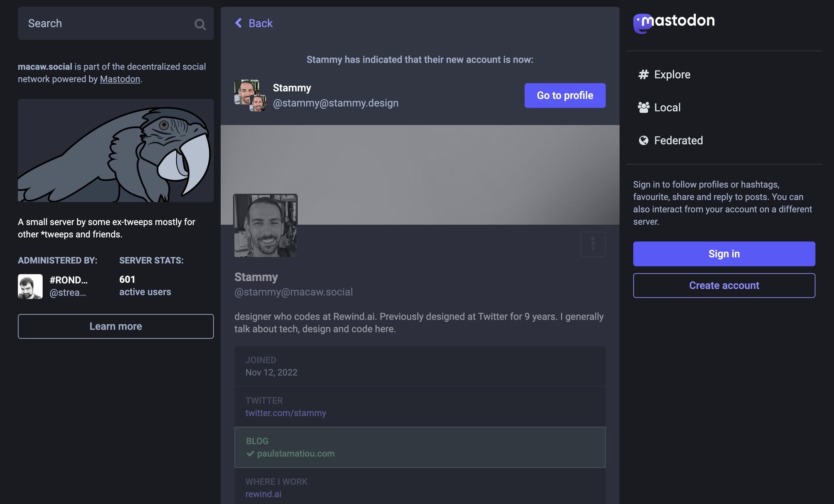Image resolution: width=834 pixels, height=504 pixels.
Task: Click the BLOG field label
Action: click(x=257, y=441)
